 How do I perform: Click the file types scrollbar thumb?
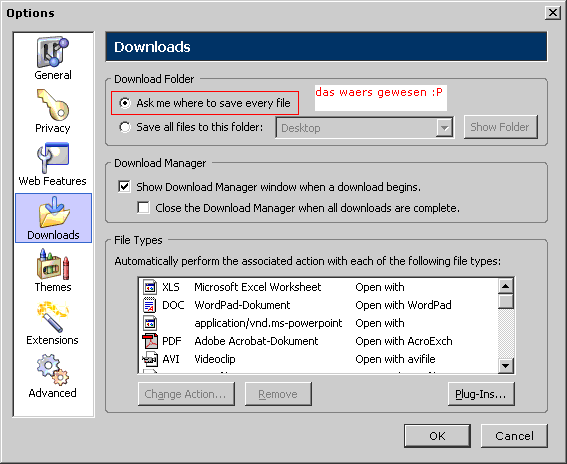[x=506, y=301]
